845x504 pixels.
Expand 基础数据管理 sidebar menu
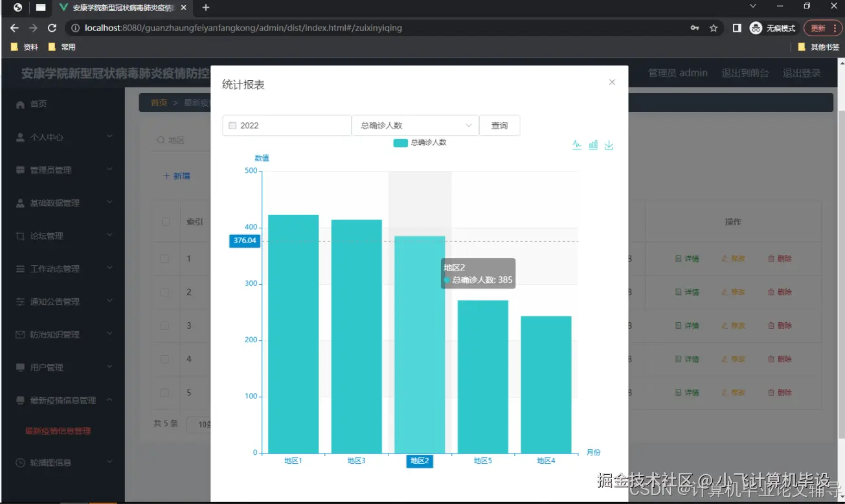click(x=63, y=203)
